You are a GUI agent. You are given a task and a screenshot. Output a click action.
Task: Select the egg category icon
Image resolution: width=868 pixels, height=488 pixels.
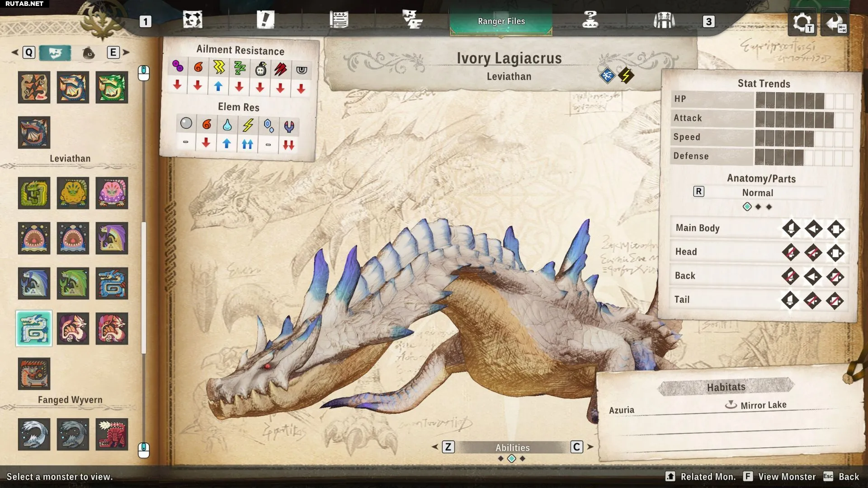coord(89,53)
